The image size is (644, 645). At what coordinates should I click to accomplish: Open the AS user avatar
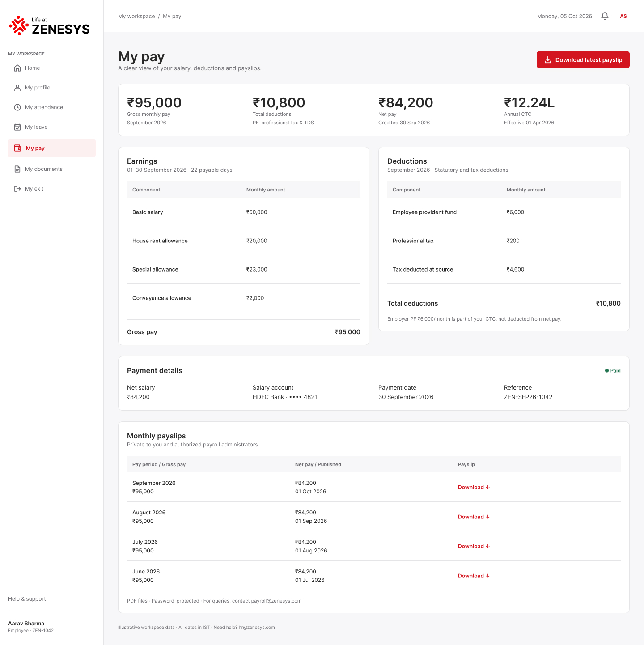coord(623,16)
